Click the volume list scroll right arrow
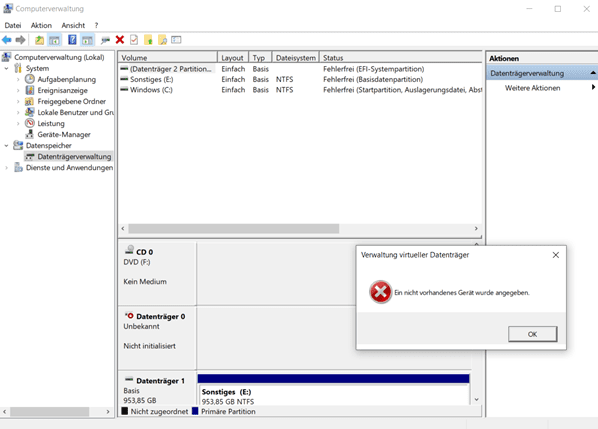Screen dimensions: 598x429 click(x=476, y=228)
